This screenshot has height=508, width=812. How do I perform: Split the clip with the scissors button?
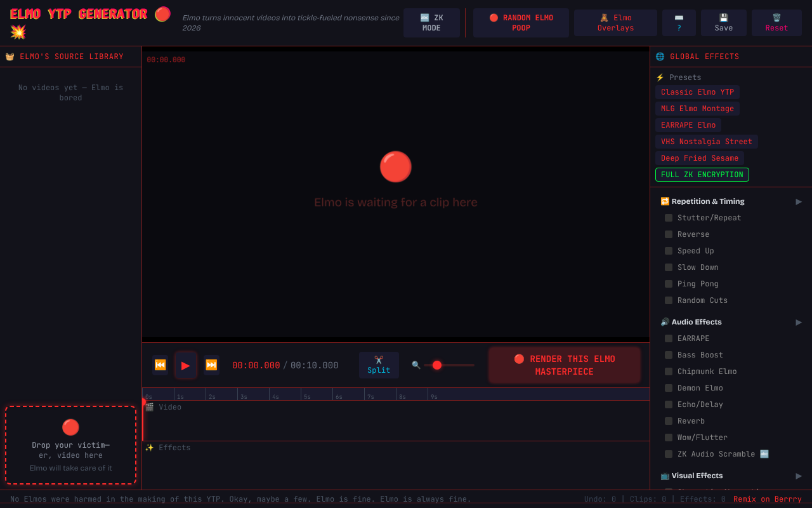click(379, 365)
